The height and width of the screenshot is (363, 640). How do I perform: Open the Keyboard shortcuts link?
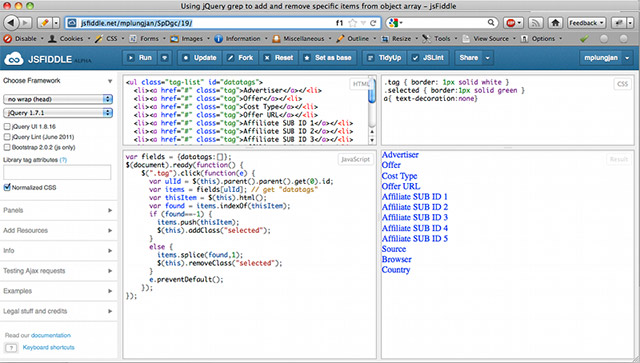(x=49, y=347)
